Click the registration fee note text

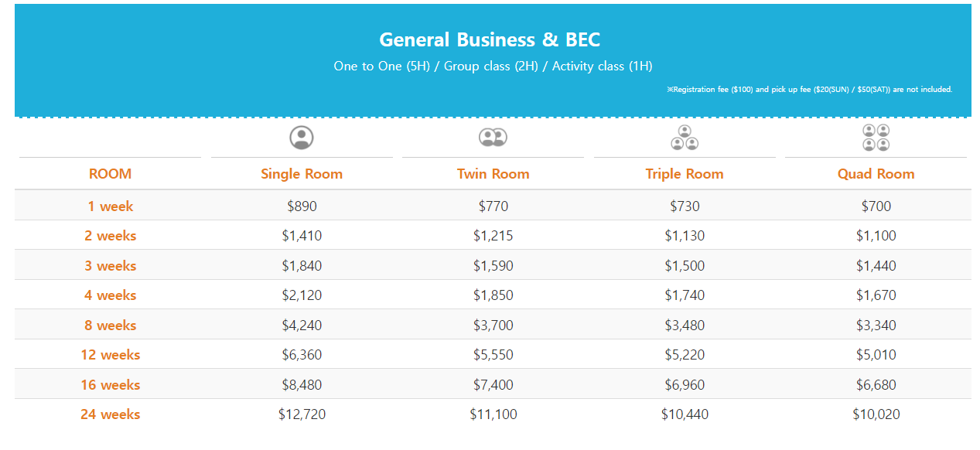pos(809,90)
